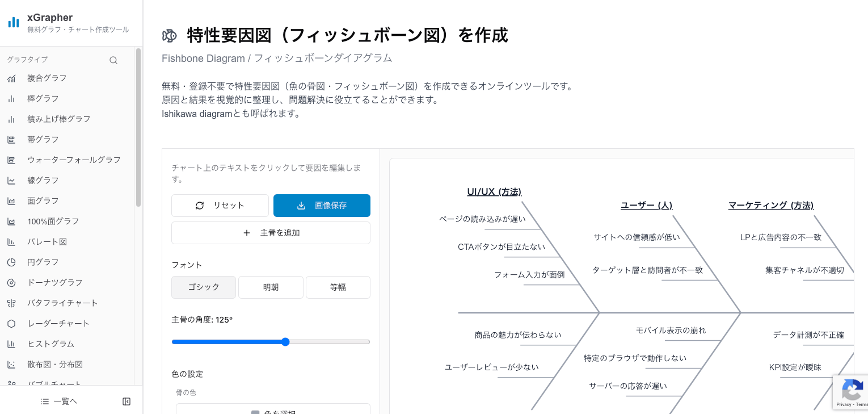Select the レーダーチャート (radar chart) icon

click(11, 323)
